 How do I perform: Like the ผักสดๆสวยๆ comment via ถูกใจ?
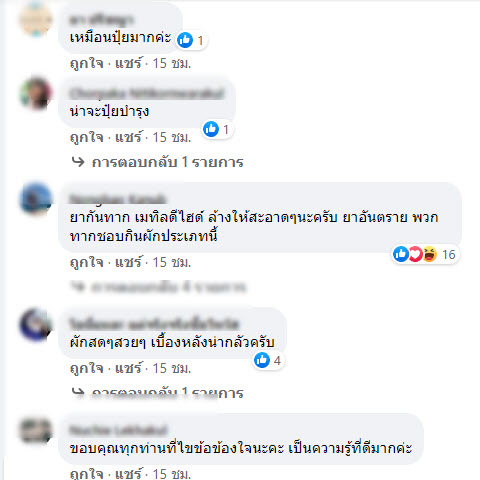click(x=87, y=368)
